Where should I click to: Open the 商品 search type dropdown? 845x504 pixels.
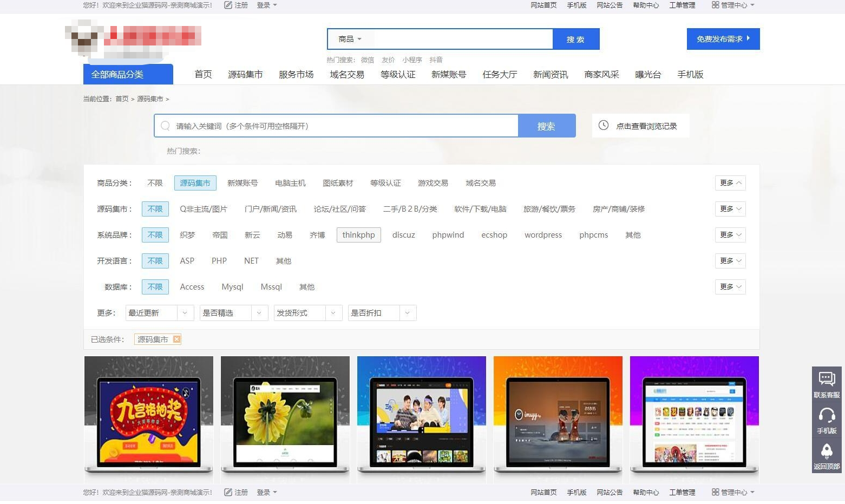pos(350,39)
